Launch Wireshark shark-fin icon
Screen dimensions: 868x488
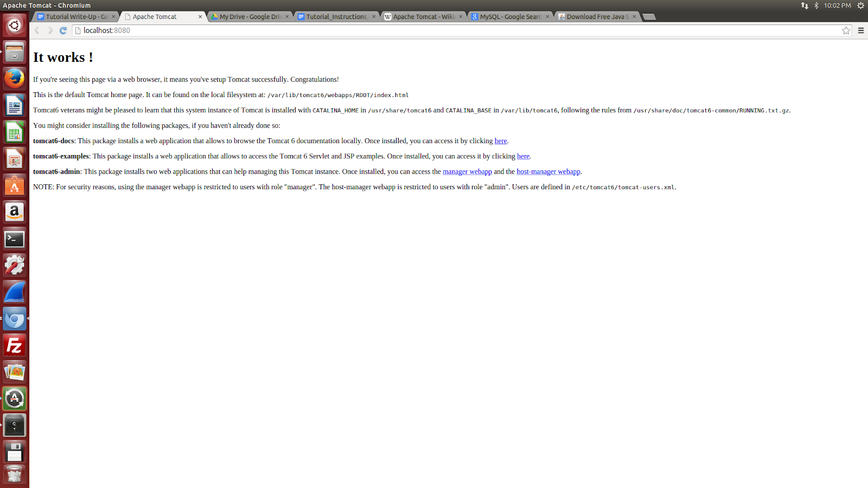tap(15, 292)
